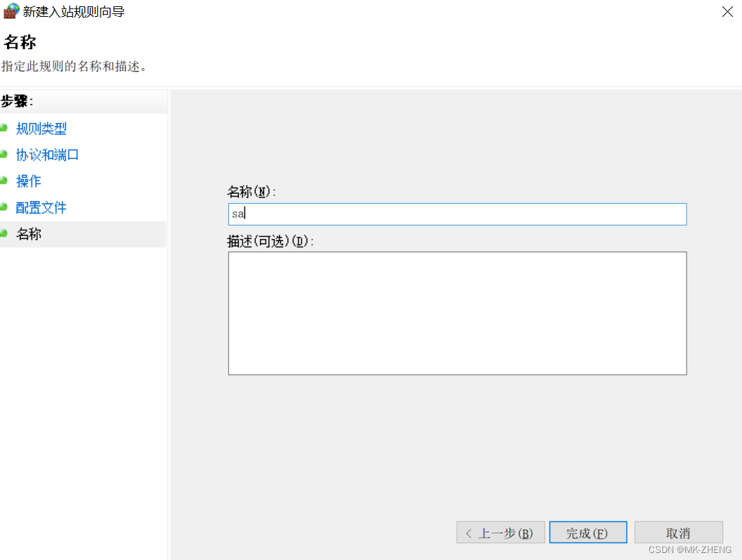Viewport: 742px width, 560px height.
Task: Click the green bullet beside 名称 step
Action: click(4, 233)
